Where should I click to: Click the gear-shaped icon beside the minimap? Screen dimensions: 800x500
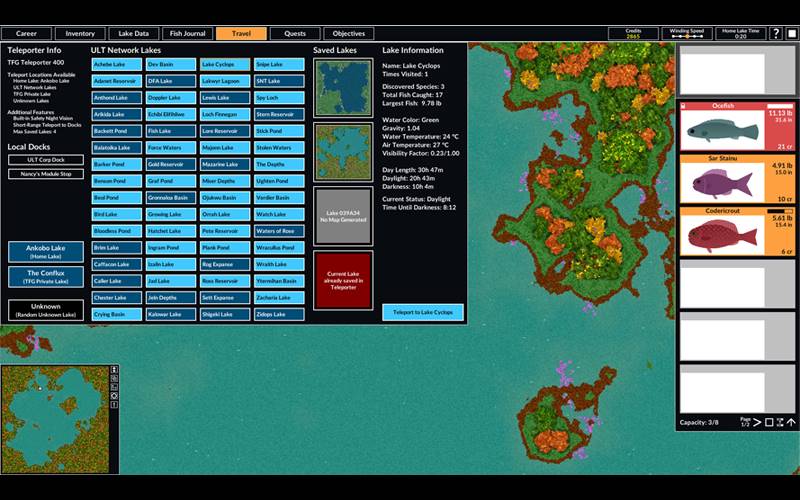pos(115,396)
